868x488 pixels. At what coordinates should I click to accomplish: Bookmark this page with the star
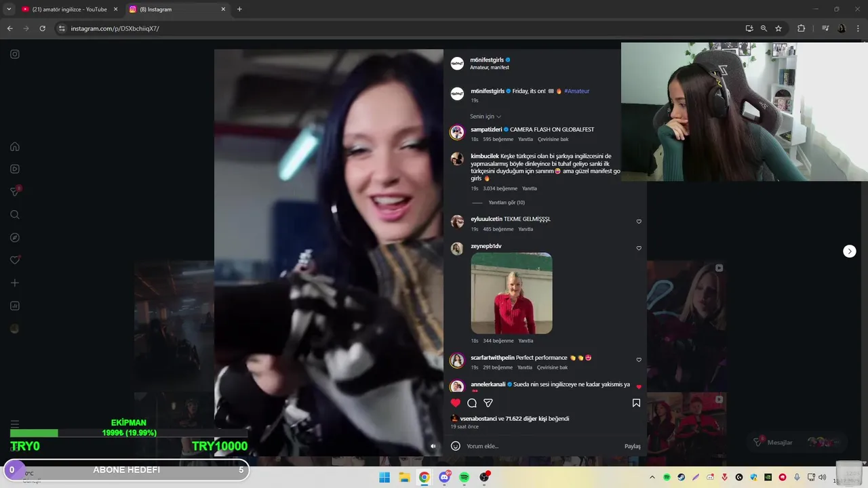click(778, 28)
